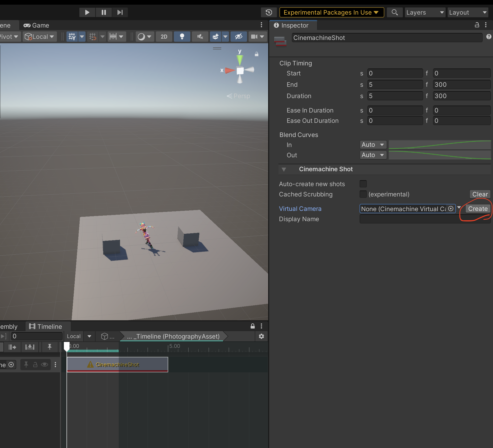
Task: Click the Ease In Duration seconds field
Action: [395, 110]
